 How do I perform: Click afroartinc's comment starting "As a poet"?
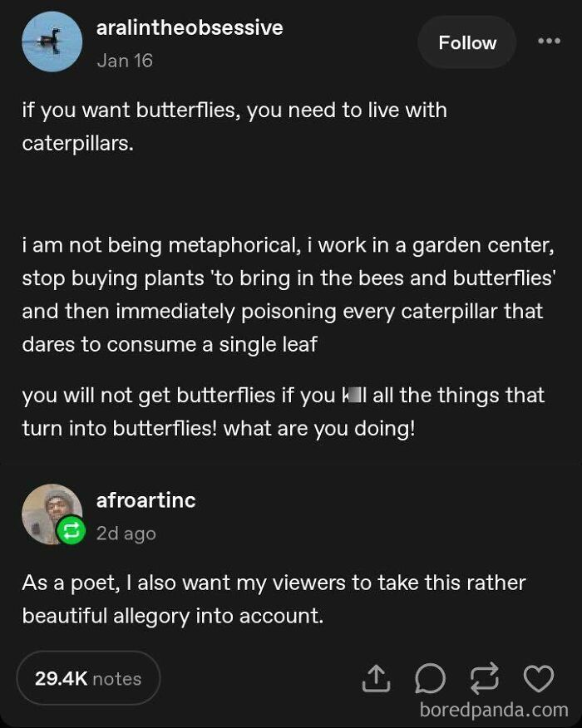(274, 598)
